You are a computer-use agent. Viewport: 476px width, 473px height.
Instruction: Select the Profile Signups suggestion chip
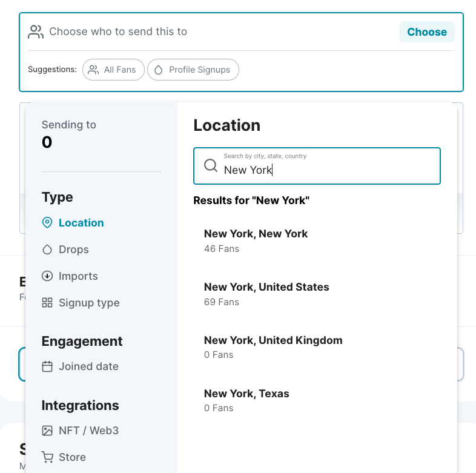(193, 70)
